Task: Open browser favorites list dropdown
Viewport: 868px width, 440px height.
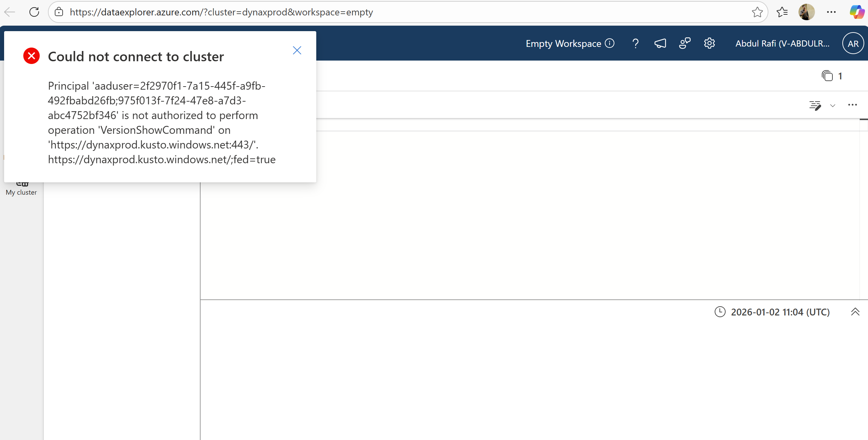Action: point(782,12)
